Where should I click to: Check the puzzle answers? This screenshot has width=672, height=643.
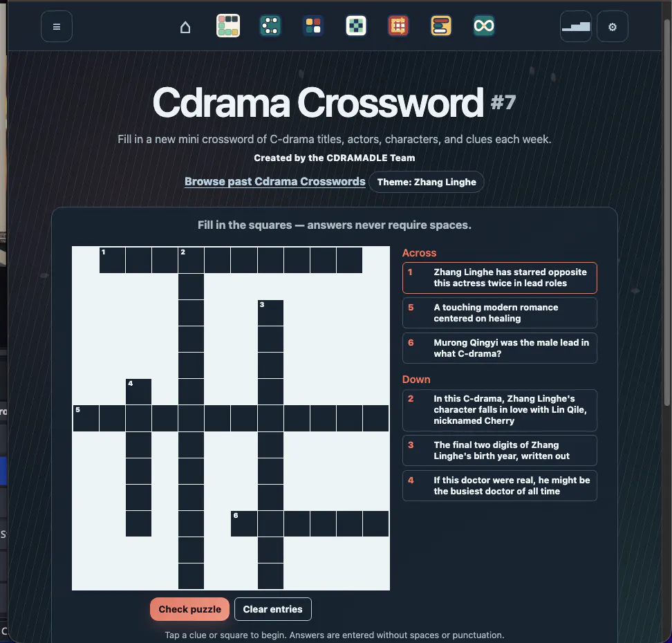coord(190,609)
